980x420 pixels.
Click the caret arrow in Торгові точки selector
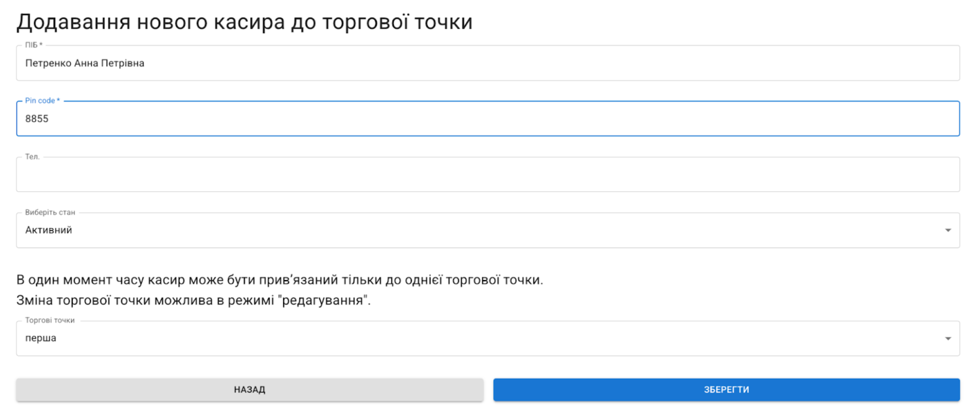(947, 339)
